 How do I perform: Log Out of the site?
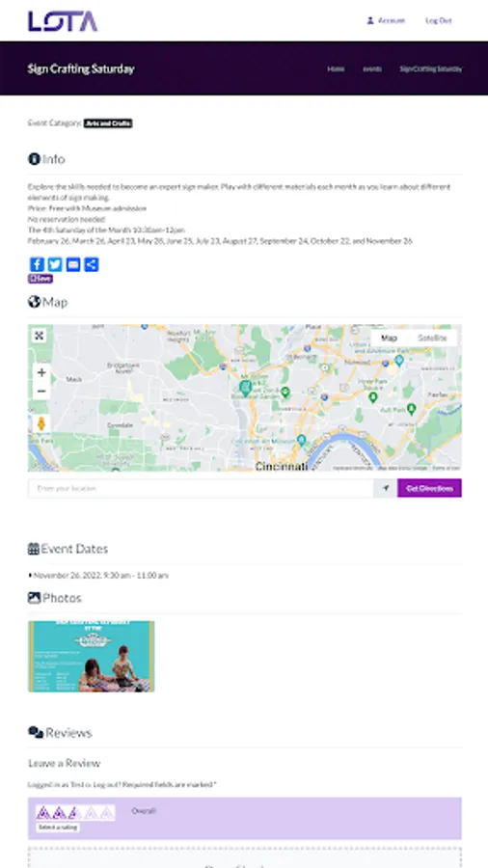[438, 20]
